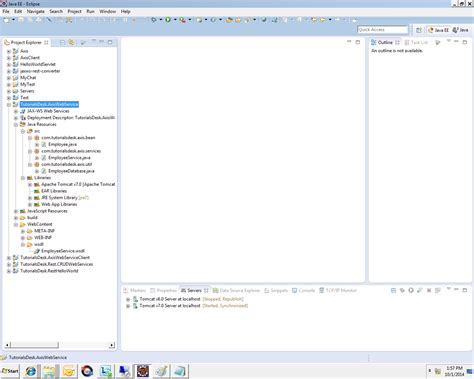Toggle Link with Editor in Project Explorer
The width and height of the screenshot is (474, 379).
pyautogui.click(x=71, y=42)
